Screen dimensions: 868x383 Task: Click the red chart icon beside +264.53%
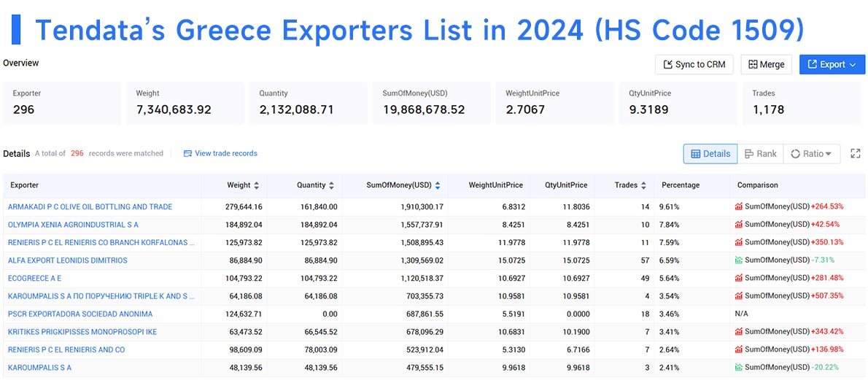[739, 207]
